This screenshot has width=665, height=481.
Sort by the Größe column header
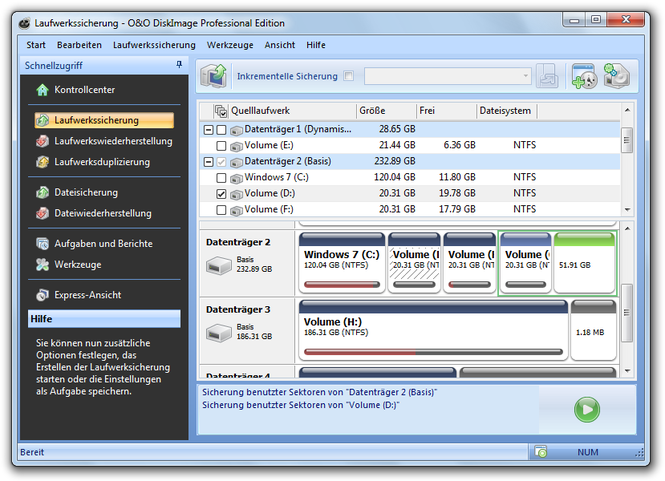386,111
